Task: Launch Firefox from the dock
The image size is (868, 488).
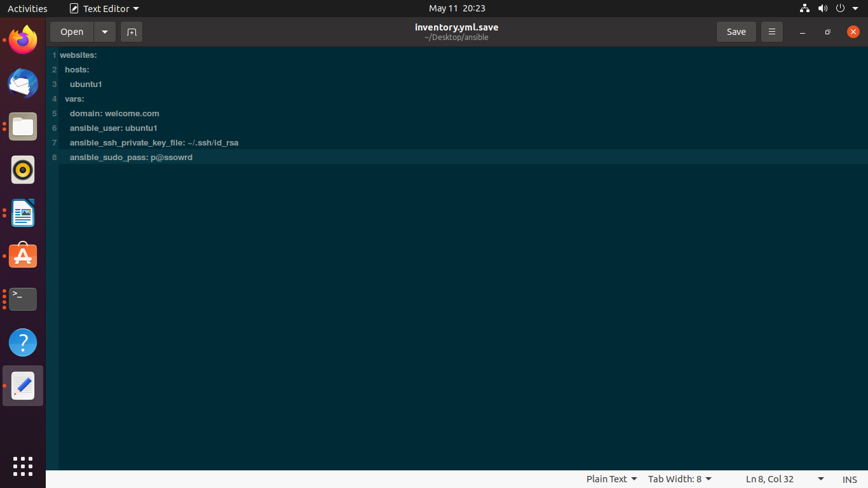Action: pos(22,40)
